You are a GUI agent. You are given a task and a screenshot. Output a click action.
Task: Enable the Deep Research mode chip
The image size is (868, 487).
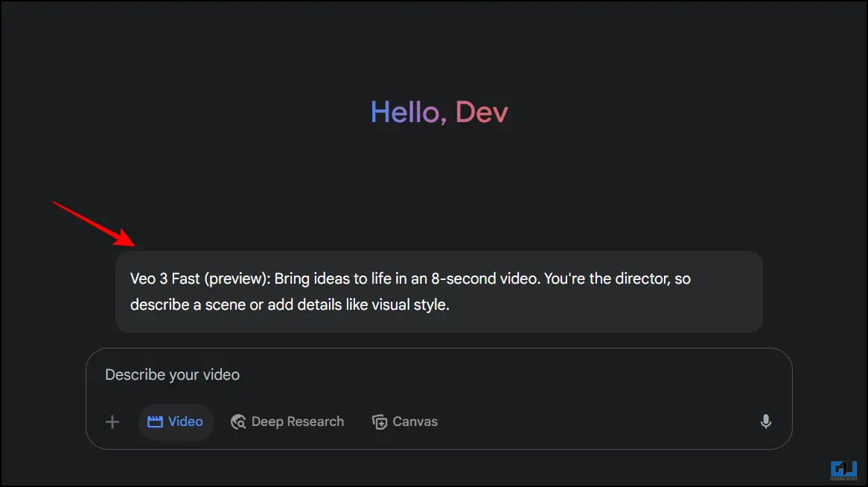coord(287,421)
